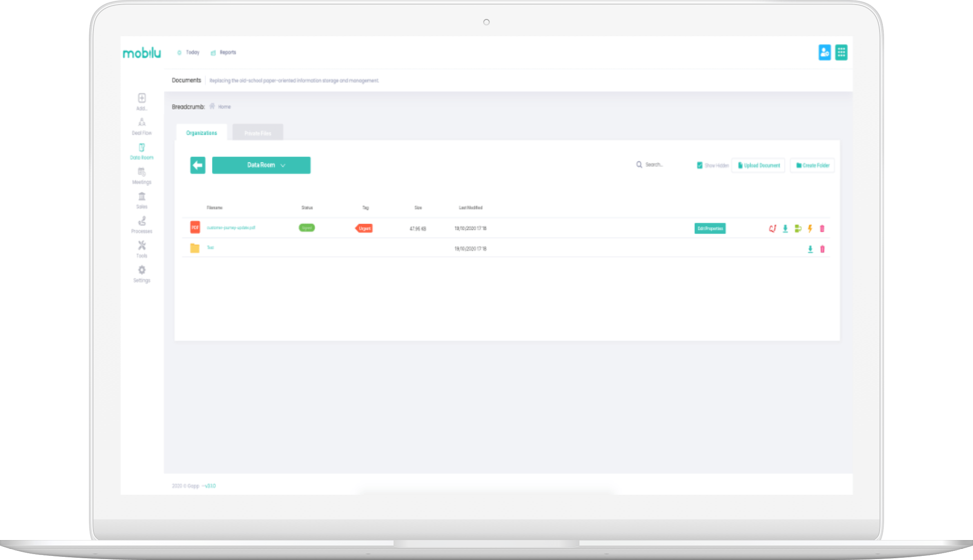Click the green share icon on PDF row
The width and height of the screenshot is (973, 560).
pos(798,229)
